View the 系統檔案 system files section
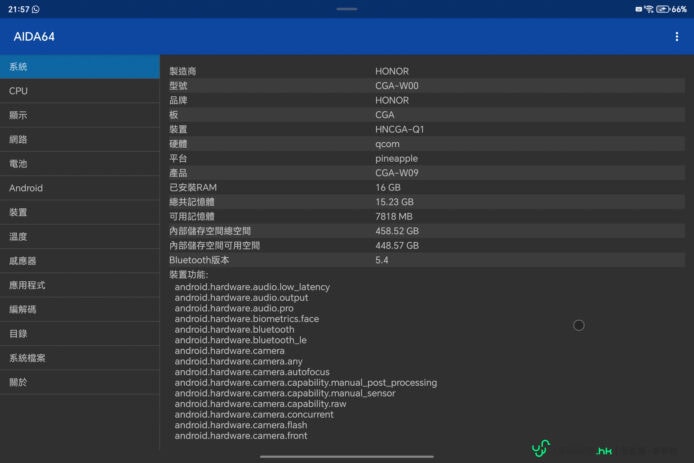694x463 pixels. click(x=80, y=358)
